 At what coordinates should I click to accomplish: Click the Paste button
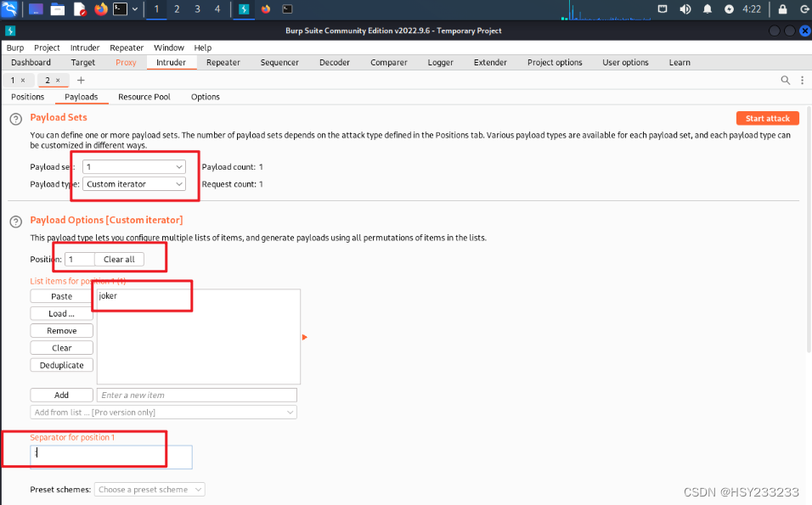(62, 296)
